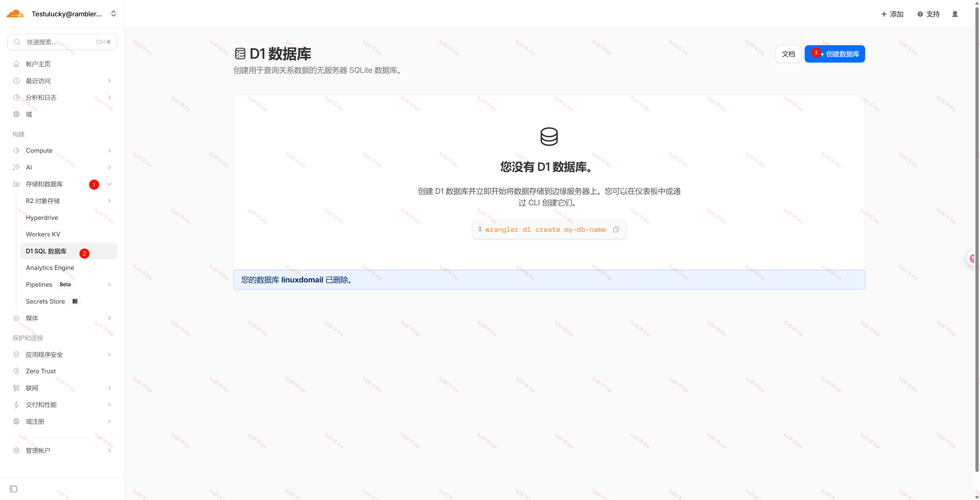This screenshot has height=500, width=980.
Task: Click the media play icon
Action: [x=16, y=318]
